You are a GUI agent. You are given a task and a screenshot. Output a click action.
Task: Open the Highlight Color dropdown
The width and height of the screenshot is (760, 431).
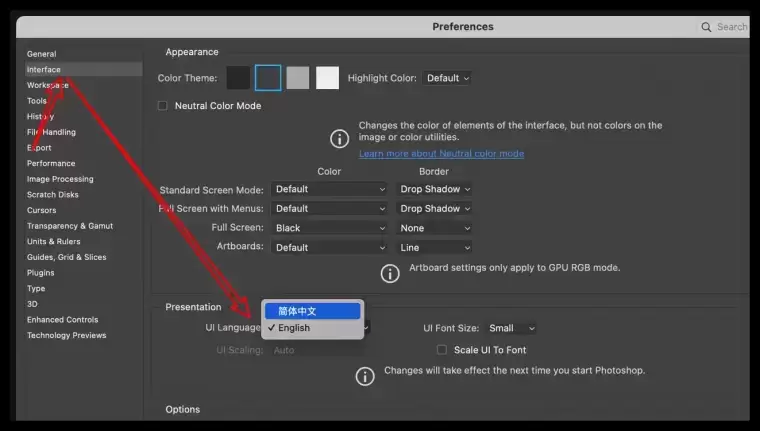[447, 78]
